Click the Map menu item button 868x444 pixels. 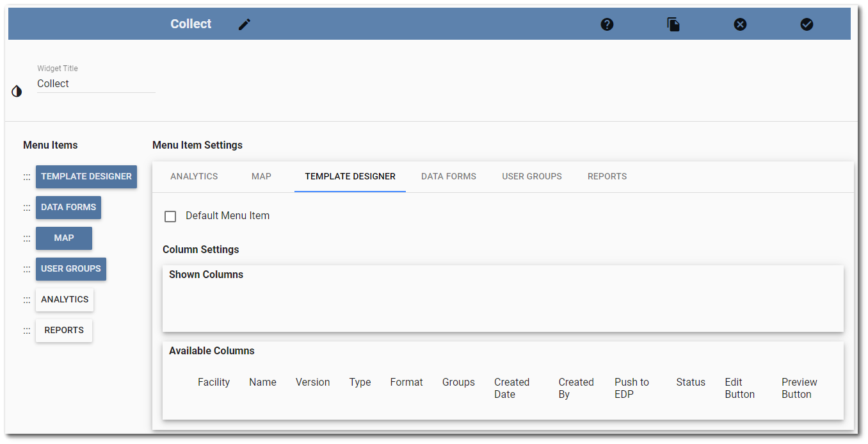tap(64, 238)
